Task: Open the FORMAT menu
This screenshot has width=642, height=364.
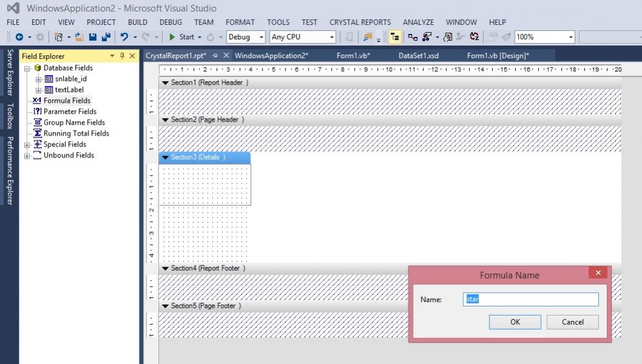Action: tap(240, 22)
